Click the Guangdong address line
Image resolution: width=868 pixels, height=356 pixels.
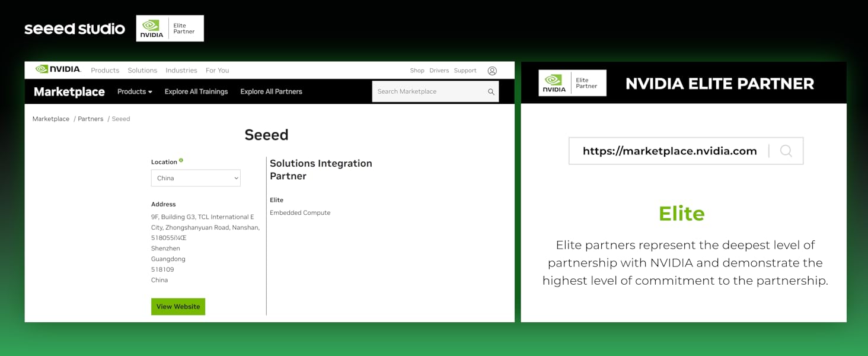click(168, 259)
